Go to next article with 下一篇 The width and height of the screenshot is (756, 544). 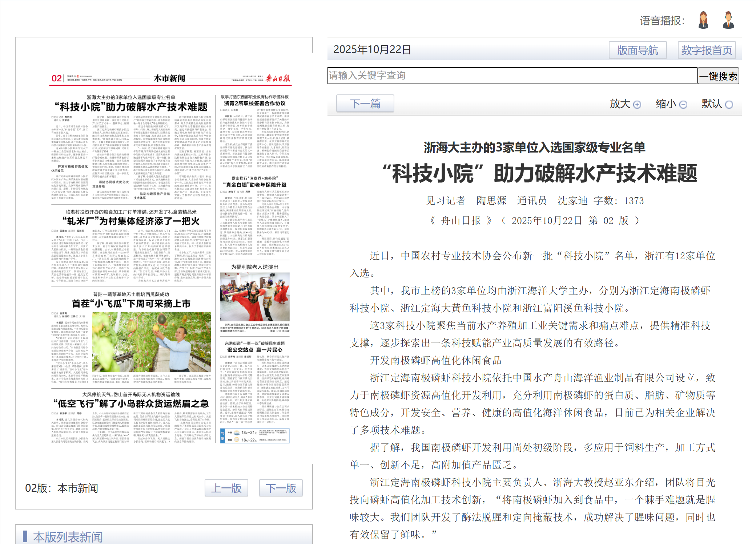(x=365, y=104)
